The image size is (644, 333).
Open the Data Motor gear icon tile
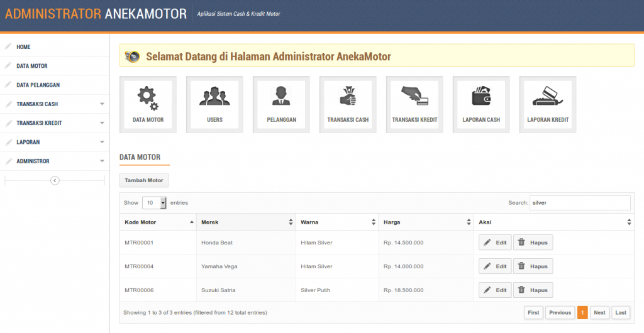point(148,104)
